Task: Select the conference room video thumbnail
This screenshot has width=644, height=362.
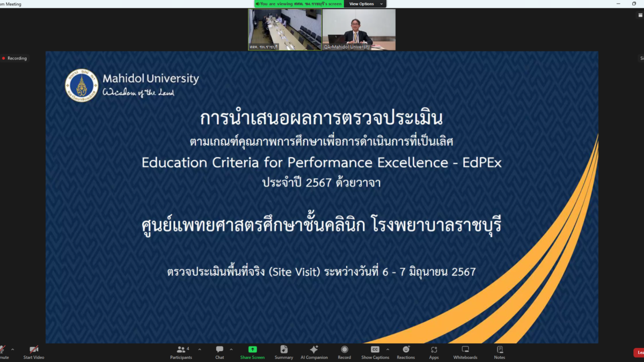Action: (285, 29)
